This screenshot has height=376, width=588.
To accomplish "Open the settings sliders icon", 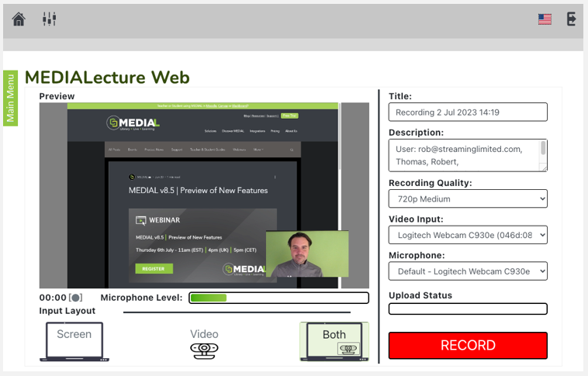I will (x=49, y=19).
